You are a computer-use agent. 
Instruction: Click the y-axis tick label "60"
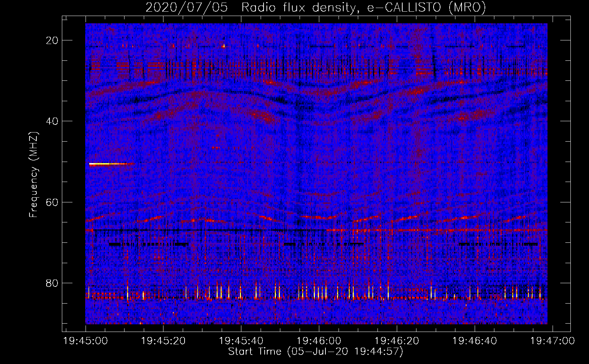point(52,202)
